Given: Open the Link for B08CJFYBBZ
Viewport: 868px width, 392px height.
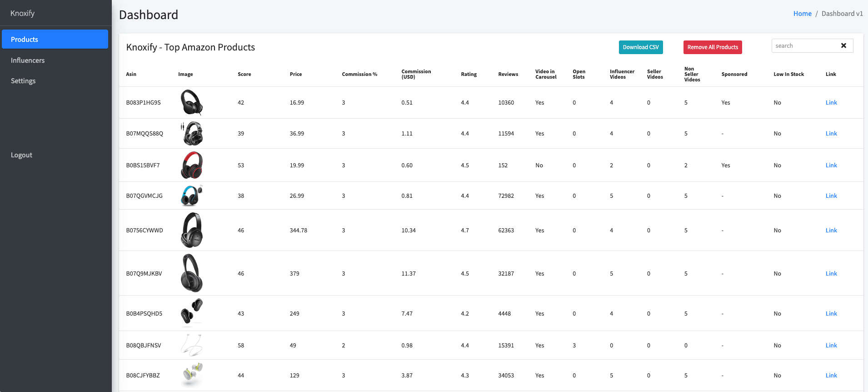Looking at the screenshot, I should click(x=831, y=375).
